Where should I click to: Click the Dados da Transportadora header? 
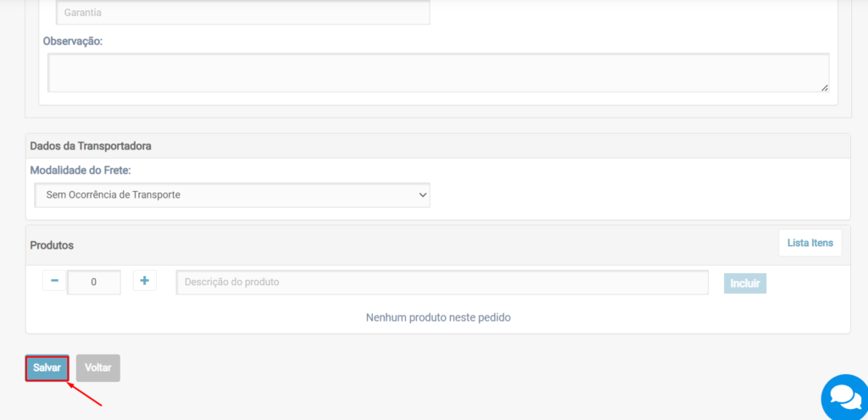pos(91,146)
